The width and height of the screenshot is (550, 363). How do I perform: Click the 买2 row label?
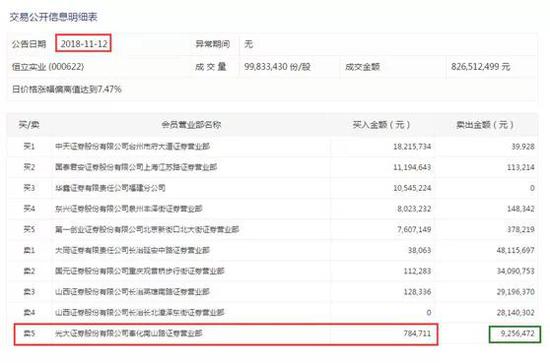pyautogui.click(x=29, y=167)
